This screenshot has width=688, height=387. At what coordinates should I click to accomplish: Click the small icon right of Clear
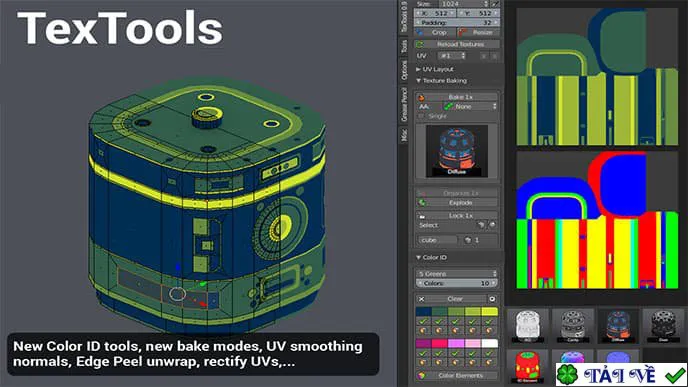click(492, 299)
